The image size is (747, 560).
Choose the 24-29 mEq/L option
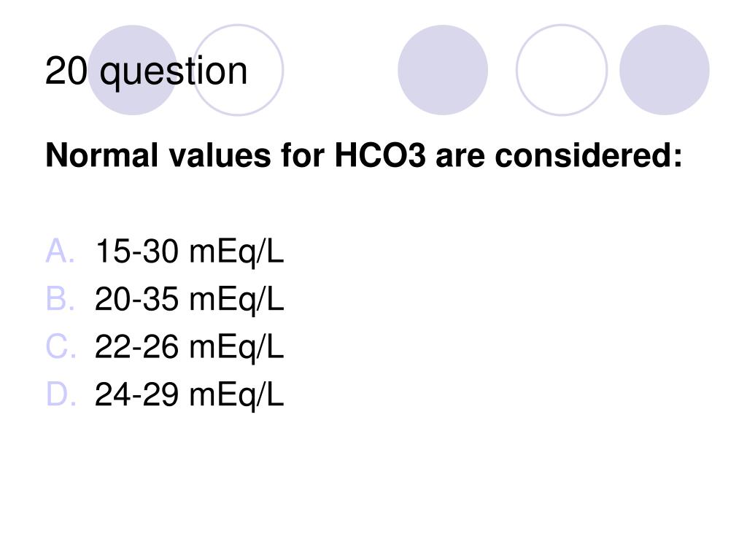point(189,394)
